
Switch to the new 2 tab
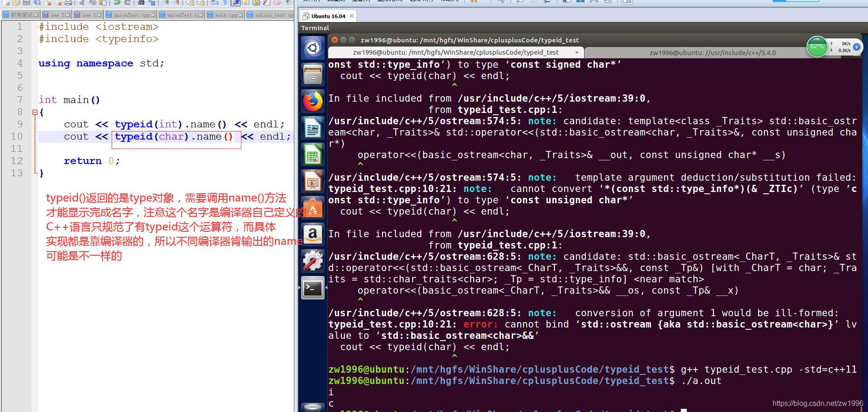[56, 15]
